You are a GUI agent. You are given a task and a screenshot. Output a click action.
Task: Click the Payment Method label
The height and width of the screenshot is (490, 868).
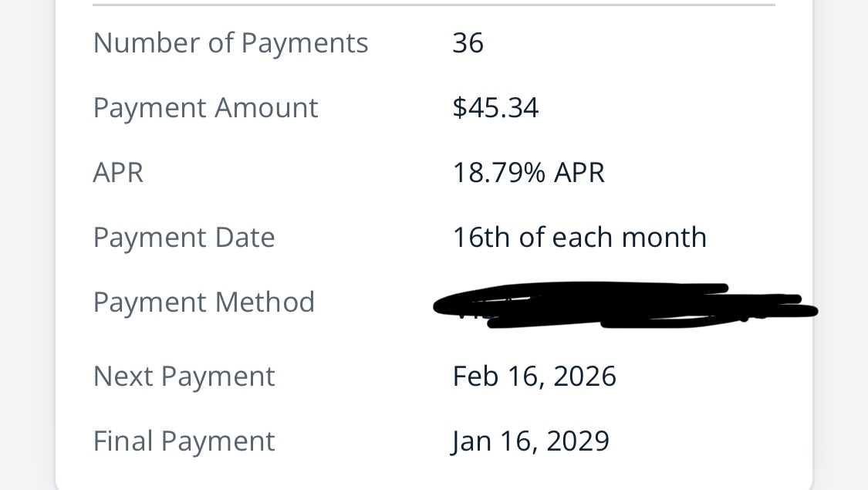204,302
